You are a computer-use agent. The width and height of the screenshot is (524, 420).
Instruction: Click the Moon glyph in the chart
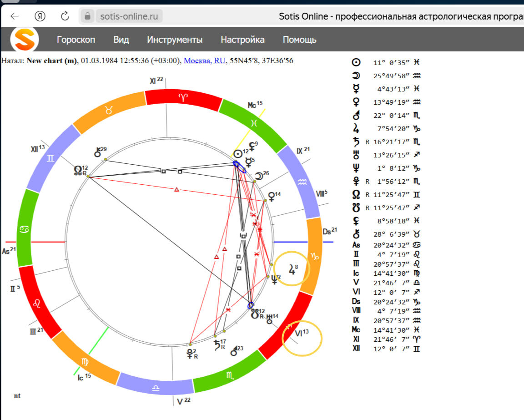[x=259, y=176]
